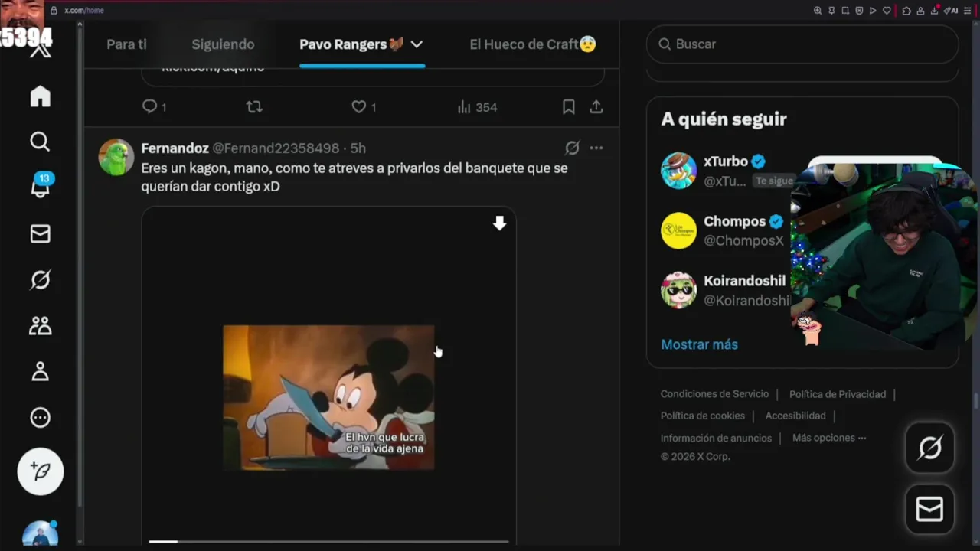Bookmark the upper tweet
Screen dimensions: 980x551
[569, 107]
